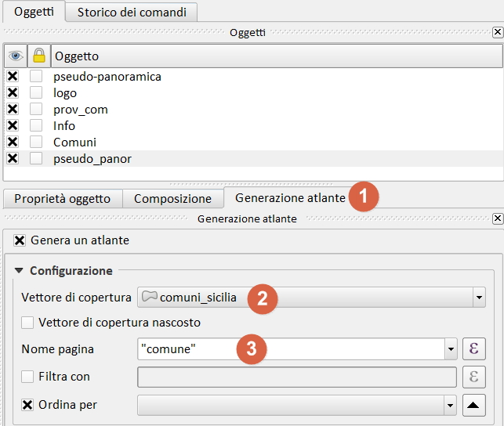Open expression editor for Nome pagina
504x426 pixels.
[473, 348]
